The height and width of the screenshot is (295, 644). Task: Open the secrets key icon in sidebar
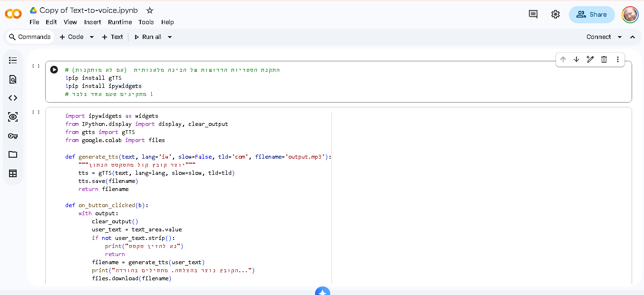(13, 136)
